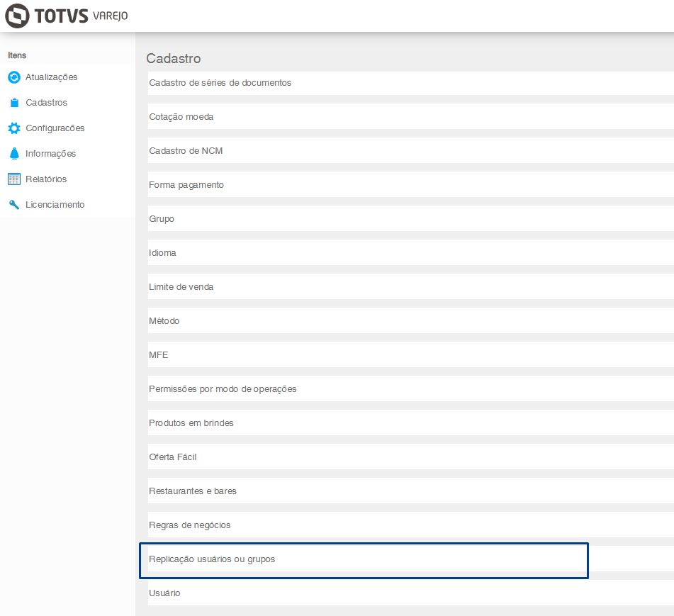Open Forma pagamento registration

[x=186, y=185]
